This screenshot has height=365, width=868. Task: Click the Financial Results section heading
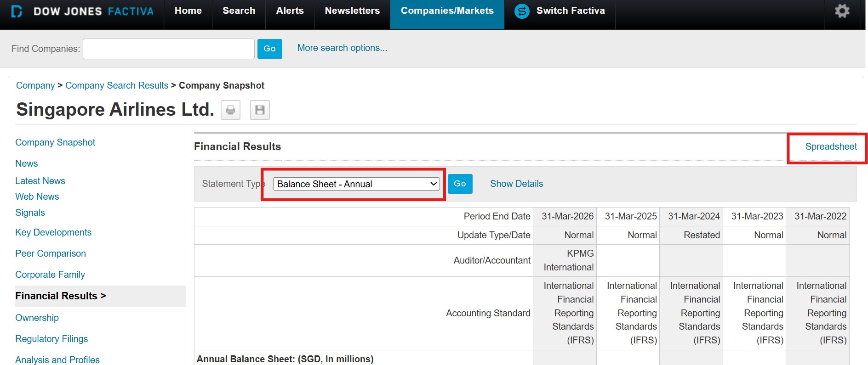coord(237,146)
